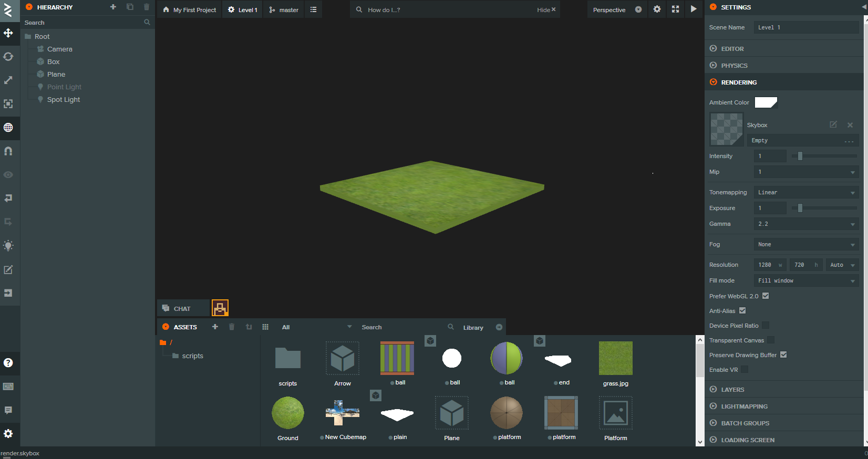The height and width of the screenshot is (459, 868).
Task: Open the Mip dropdown
Action: (x=807, y=172)
